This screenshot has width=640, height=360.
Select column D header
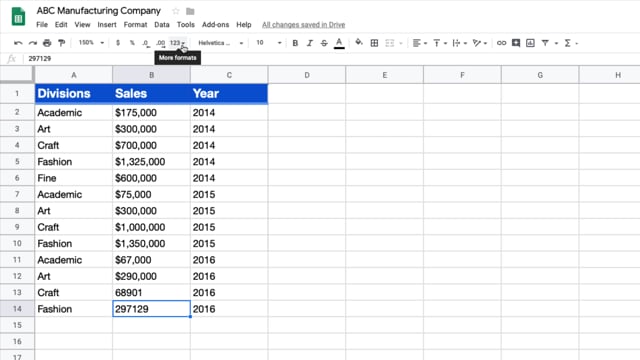[x=307, y=75]
